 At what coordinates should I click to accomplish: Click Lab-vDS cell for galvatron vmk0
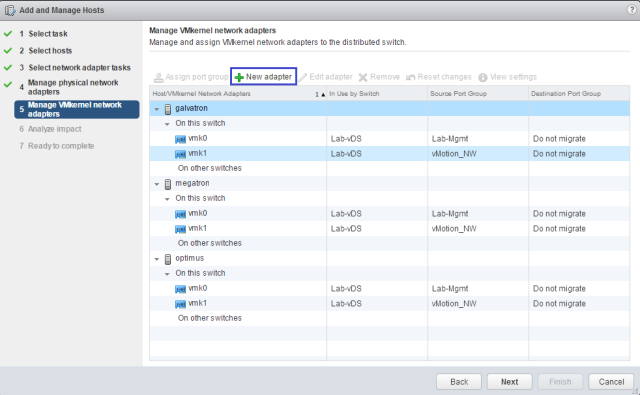pyautogui.click(x=346, y=139)
